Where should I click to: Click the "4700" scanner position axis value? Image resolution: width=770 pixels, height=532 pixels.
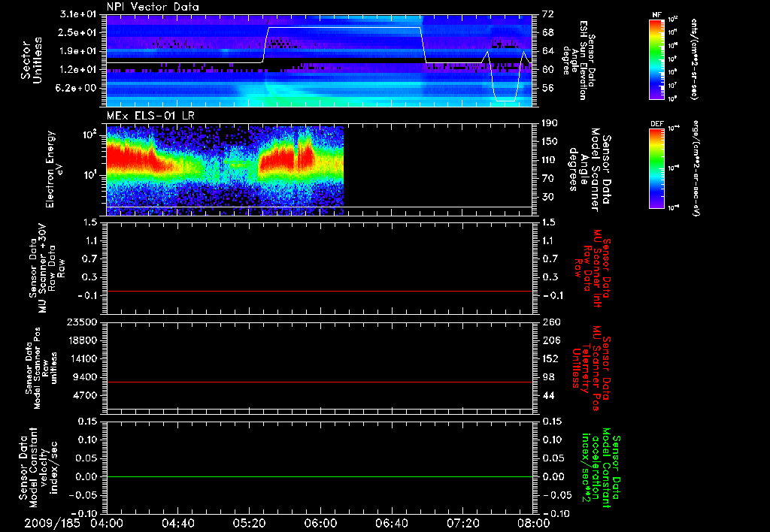point(86,395)
